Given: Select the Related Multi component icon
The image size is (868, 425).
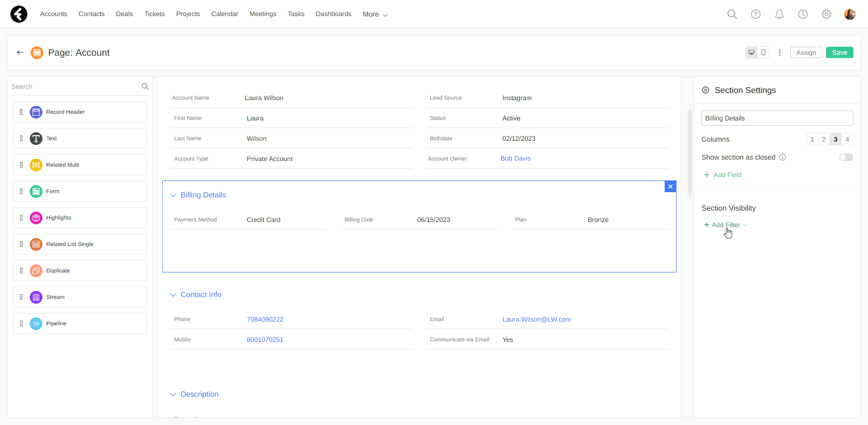Looking at the screenshot, I should (x=36, y=165).
